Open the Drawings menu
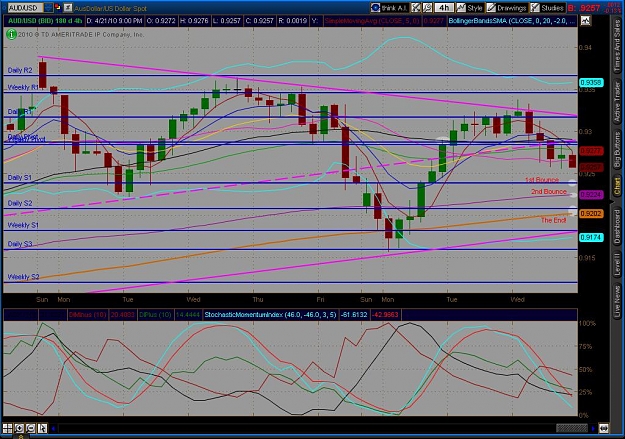Image resolution: width=625 pixels, height=439 pixels. 507,8
